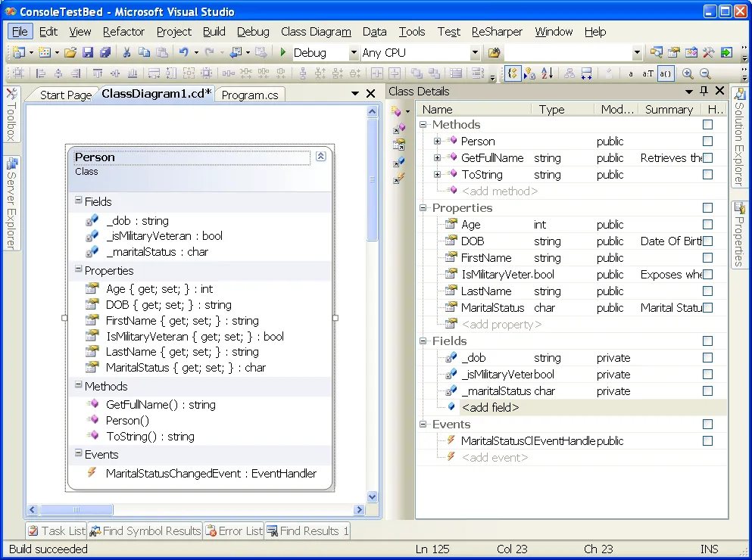Open the Class Diagram menu
The width and height of the screenshot is (752, 560).
click(x=316, y=32)
